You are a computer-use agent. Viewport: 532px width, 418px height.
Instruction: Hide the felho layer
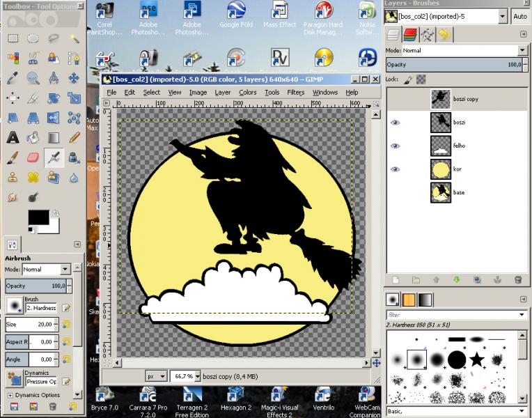pos(395,146)
